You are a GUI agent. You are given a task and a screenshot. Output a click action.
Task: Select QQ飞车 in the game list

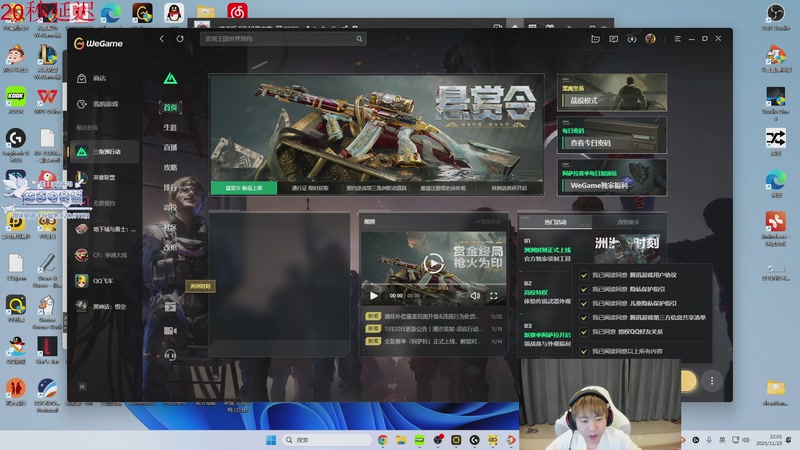(104, 281)
